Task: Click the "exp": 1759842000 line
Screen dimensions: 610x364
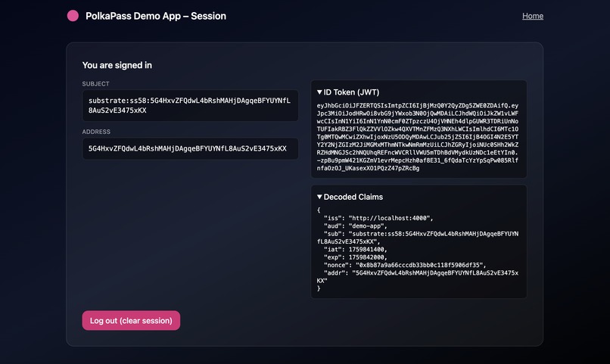Action: [355, 257]
